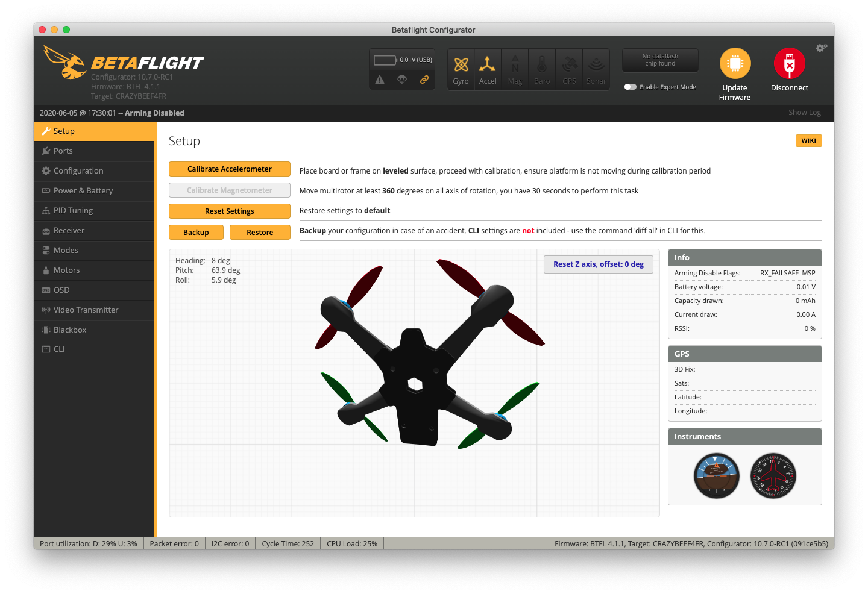The image size is (868, 594).
Task: Click the Baro sensor icon
Action: 542,70
